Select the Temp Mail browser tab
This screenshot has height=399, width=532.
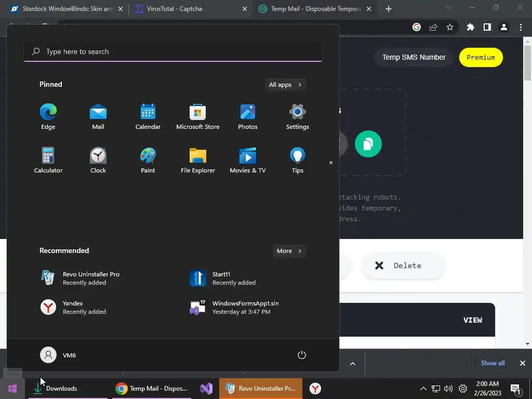pyautogui.click(x=315, y=9)
